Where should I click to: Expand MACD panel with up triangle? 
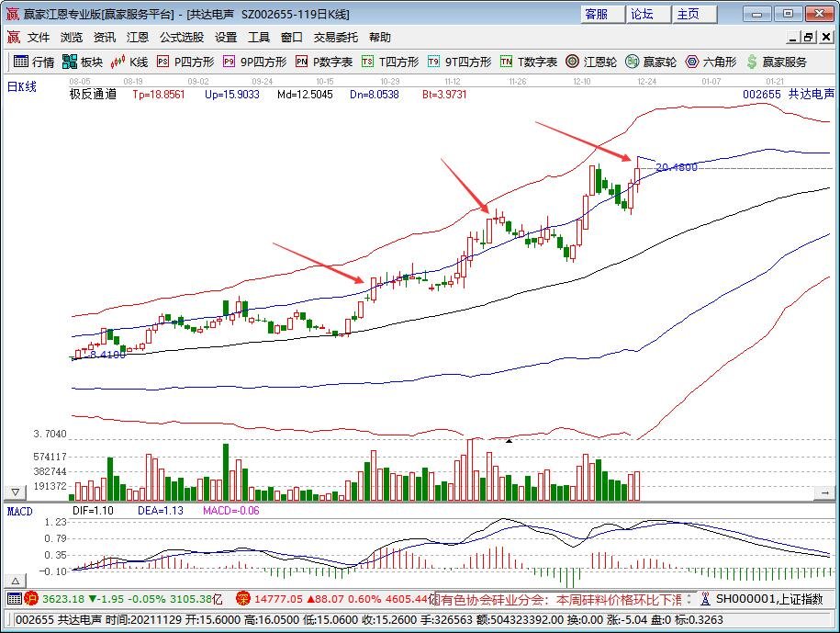(16, 581)
